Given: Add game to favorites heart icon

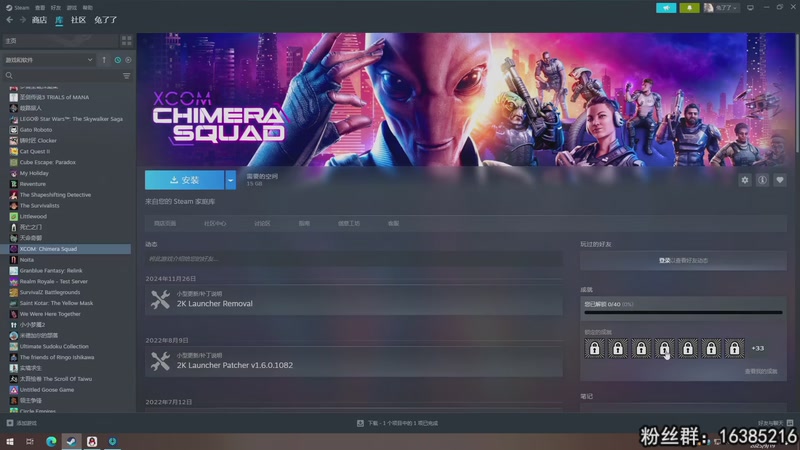Looking at the screenshot, I should (x=780, y=180).
